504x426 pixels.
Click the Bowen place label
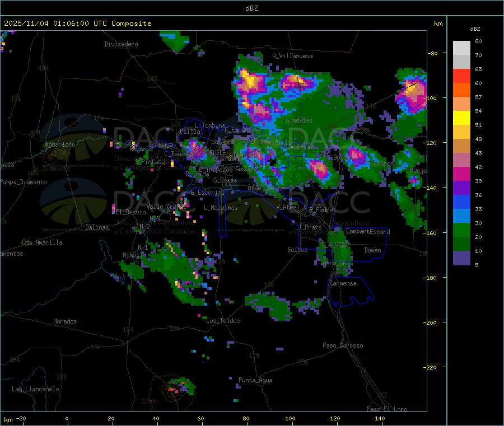point(372,250)
